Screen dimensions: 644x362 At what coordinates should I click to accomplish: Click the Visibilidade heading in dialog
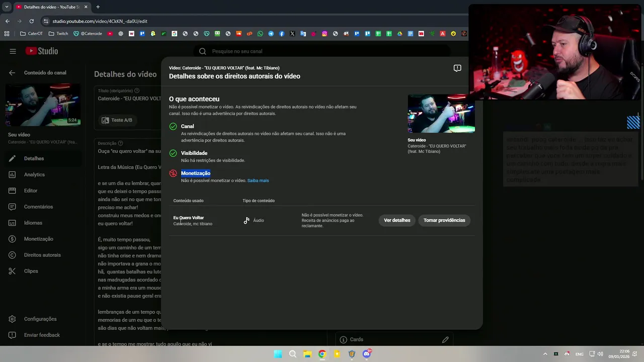click(194, 153)
